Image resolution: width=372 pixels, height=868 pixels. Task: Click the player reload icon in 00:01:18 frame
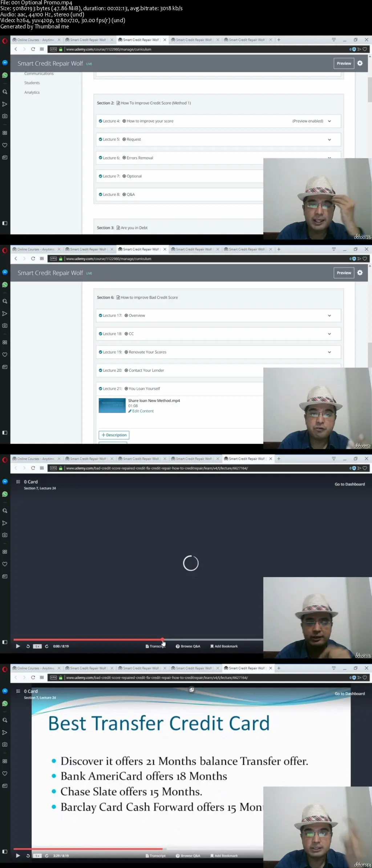(46, 646)
